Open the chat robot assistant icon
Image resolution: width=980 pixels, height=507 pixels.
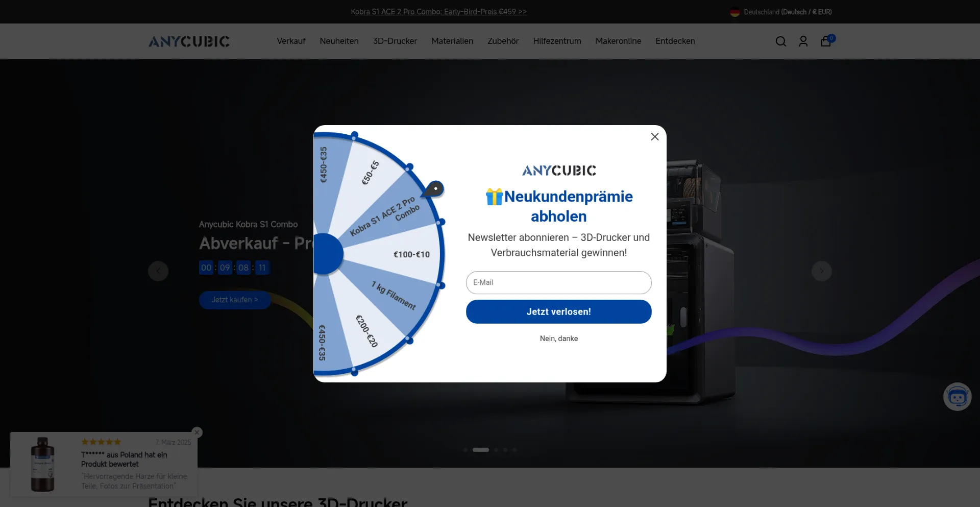[957, 397]
